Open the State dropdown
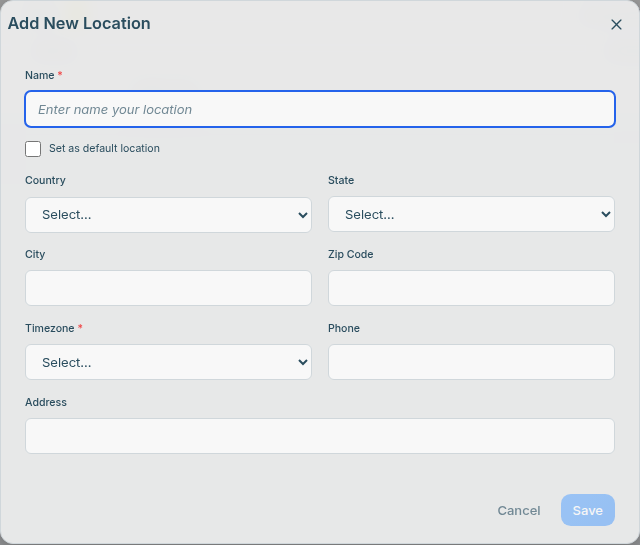This screenshot has height=545, width=640. (471, 214)
